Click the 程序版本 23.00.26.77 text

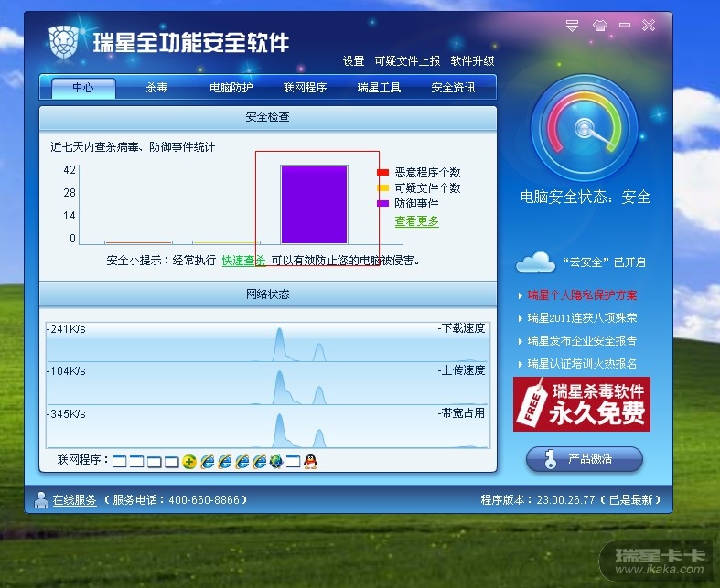[x=570, y=500]
